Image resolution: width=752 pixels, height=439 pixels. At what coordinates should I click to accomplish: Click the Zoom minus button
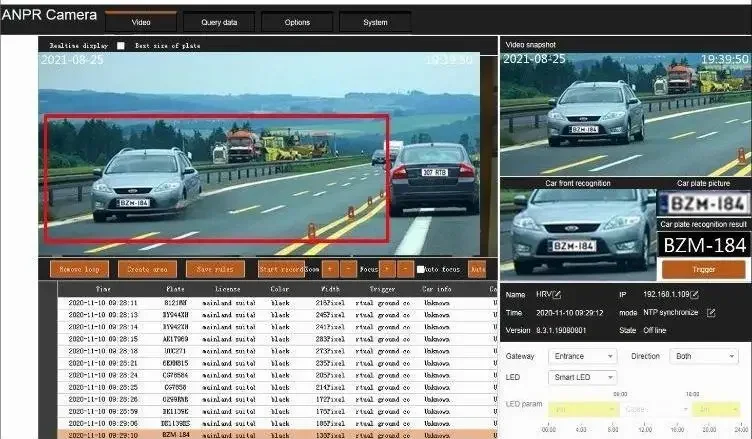pos(347,269)
